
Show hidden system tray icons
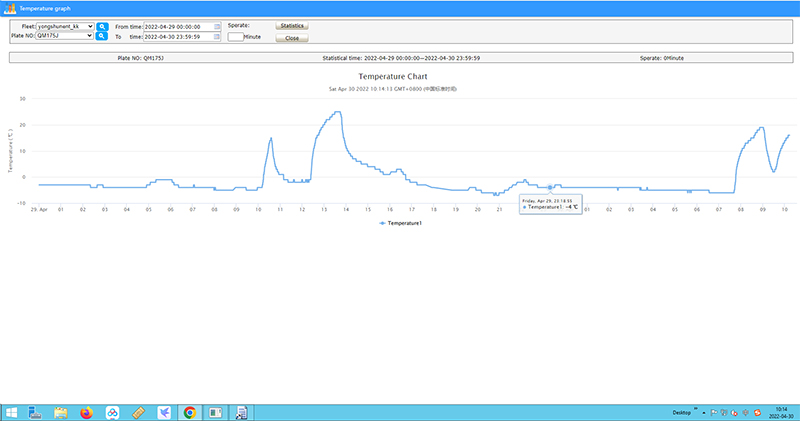704,413
